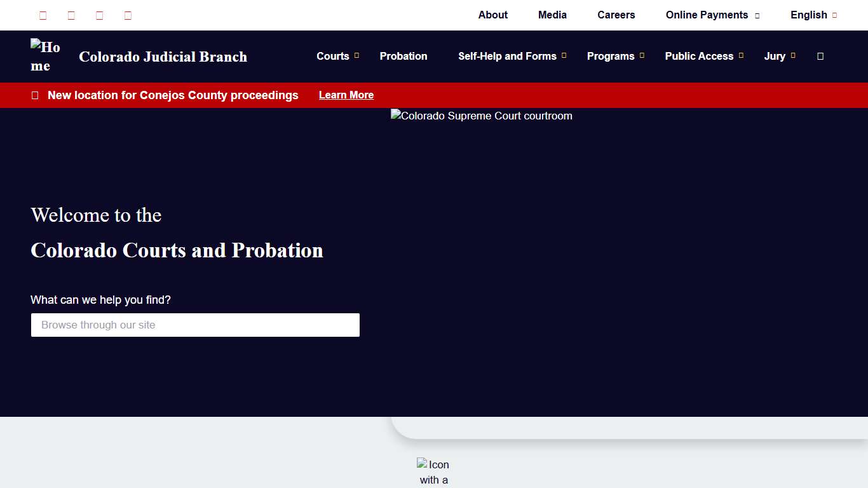Click the icon image below the hero section
Image resolution: width=868 pixels, height=488 pixels.
coord(433,471)
